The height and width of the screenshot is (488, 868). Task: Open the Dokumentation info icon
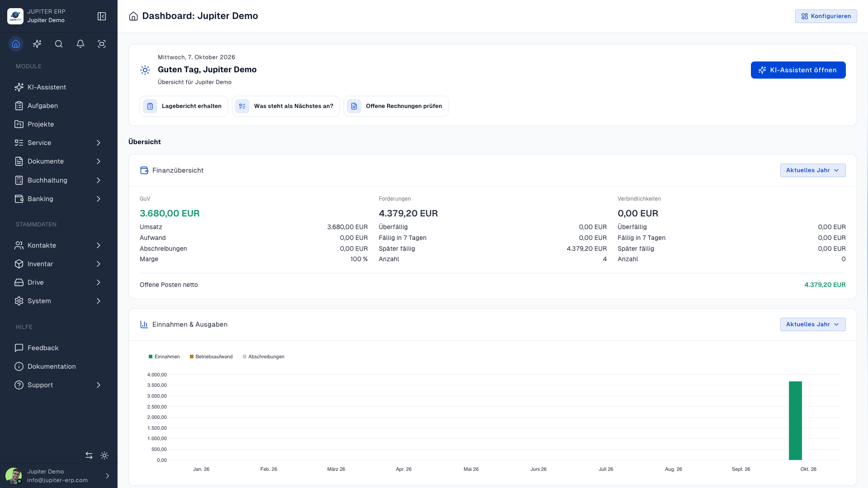click(x=19, y=366)
